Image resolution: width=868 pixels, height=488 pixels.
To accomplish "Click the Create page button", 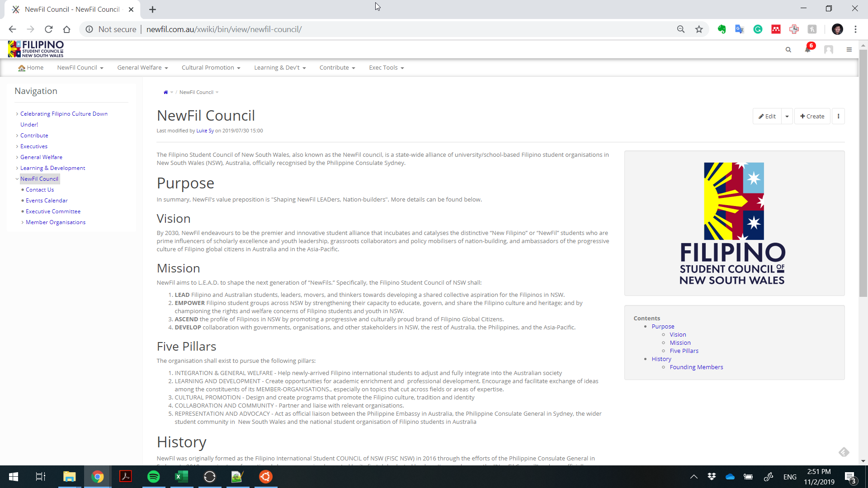I will [x=812, y=116].
